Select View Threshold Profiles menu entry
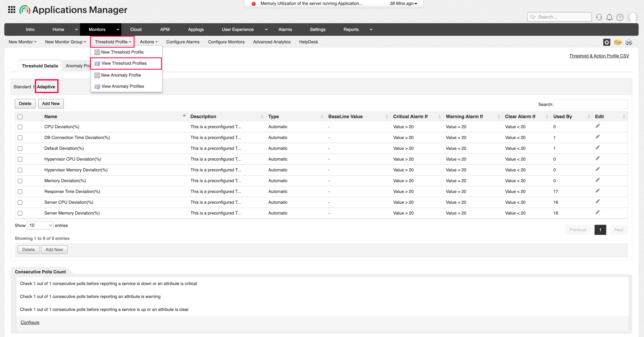 click(x=126, y=63)
